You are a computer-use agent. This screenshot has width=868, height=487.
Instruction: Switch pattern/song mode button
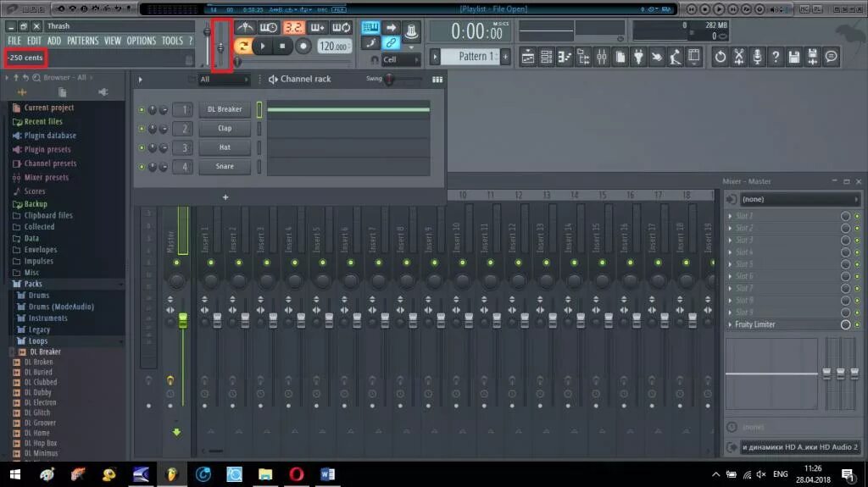coord(242,47)
